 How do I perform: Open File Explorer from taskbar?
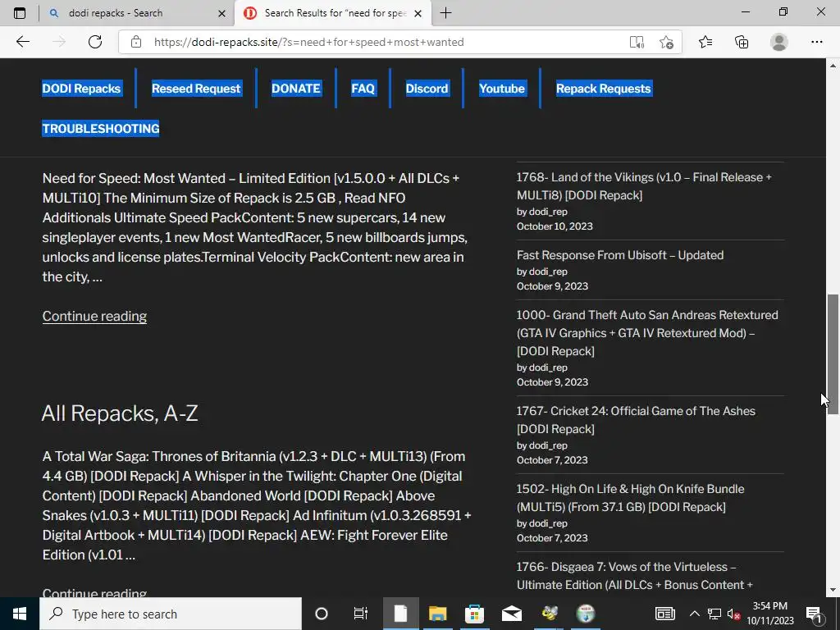[438, 614]
